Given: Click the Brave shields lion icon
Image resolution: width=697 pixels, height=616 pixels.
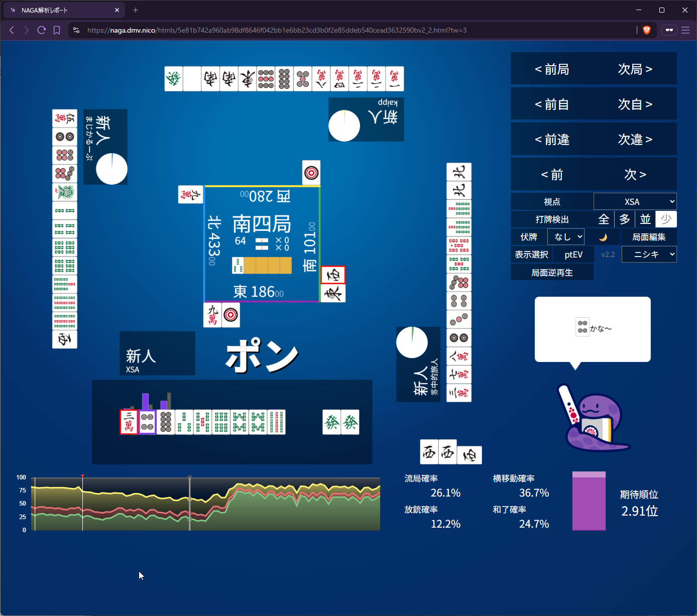Looking at the screenshot, I should coord(647,30).
